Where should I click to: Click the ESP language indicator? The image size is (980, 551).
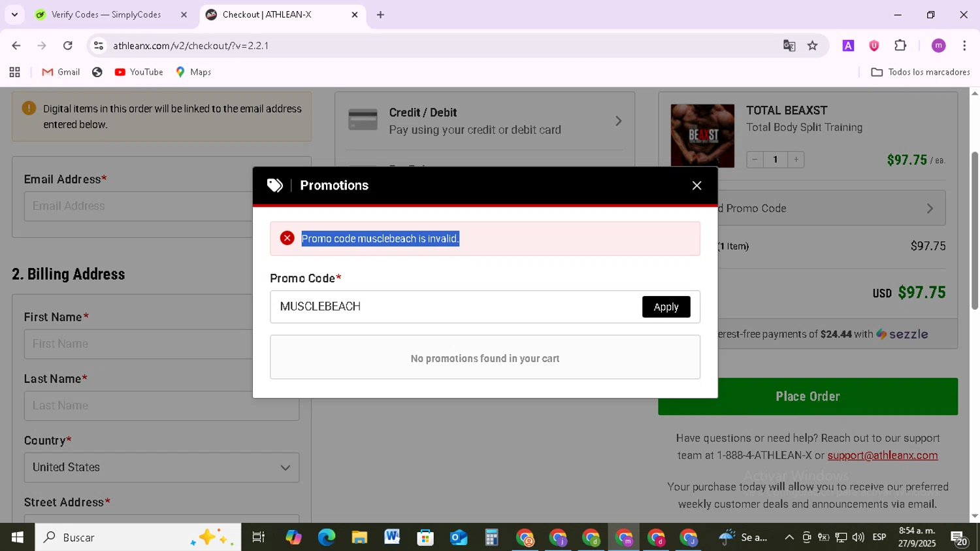(x=879, y=537)
